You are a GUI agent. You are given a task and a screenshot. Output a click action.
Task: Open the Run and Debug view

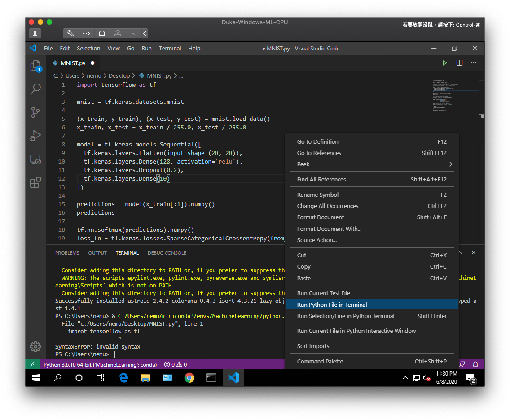click(x=35, y=136)
